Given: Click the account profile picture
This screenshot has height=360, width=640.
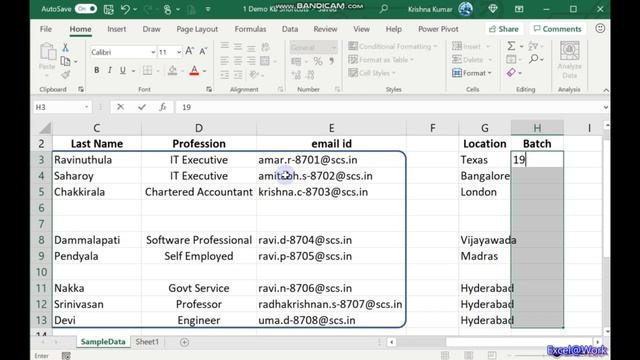Looking at the screenshot, I should [465, 9].
